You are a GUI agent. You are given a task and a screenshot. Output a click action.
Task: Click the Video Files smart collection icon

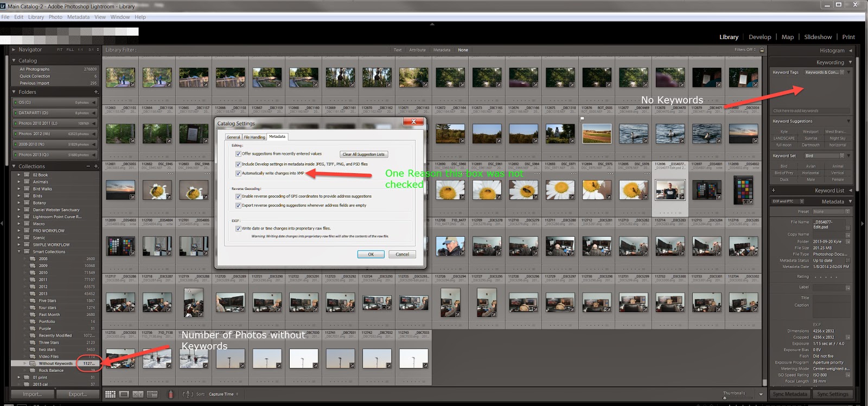(33, 357)
